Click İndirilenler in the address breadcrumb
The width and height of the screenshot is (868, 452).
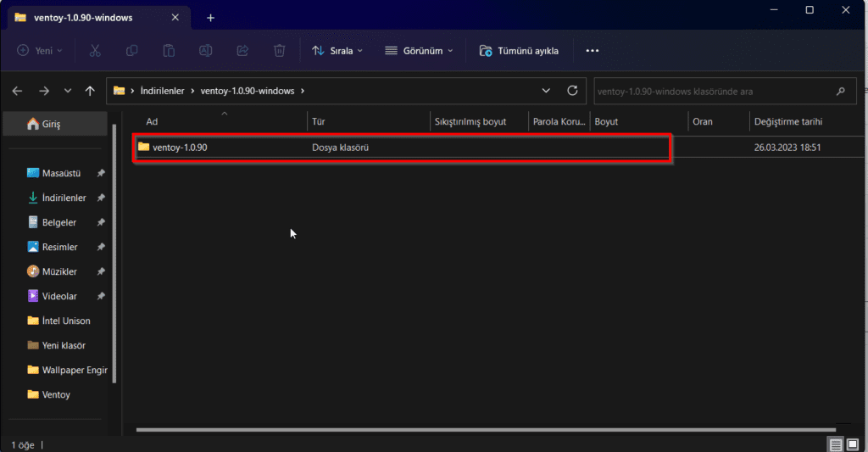point(162,91)
